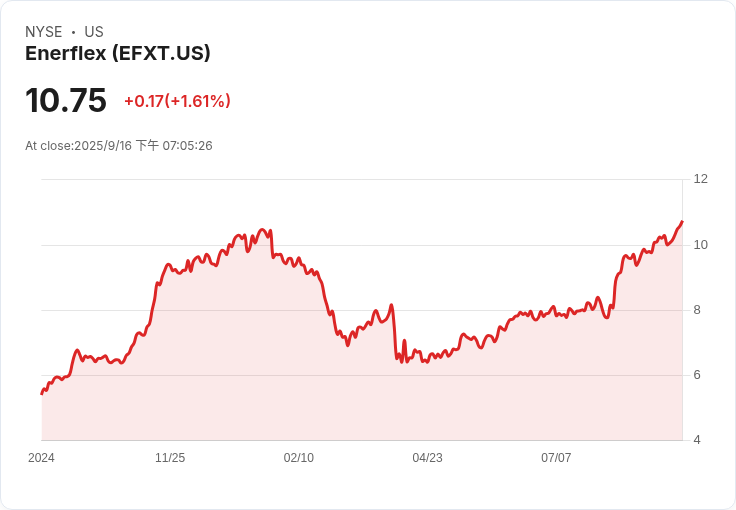This screenshot has width=736, height=510.
Task: Select the 07/07 date label on x-axis
Action: click(x=556, y=458)
